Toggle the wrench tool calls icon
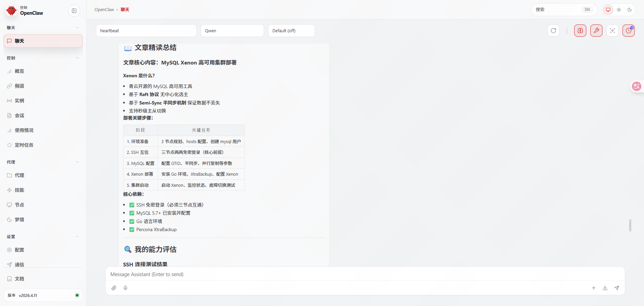Image resolution: width=644 pixels, height=306 pixels. click(x=596, y=31)
